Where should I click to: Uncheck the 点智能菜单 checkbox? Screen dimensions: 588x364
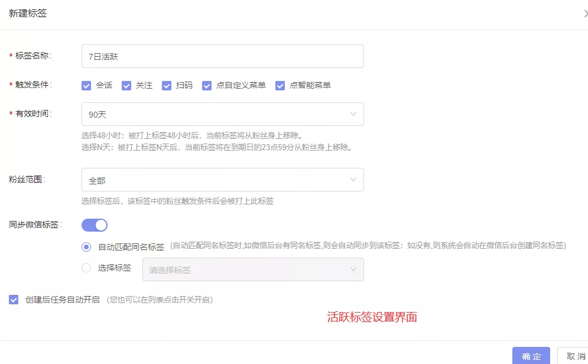pyautogui.click(x=280, y=86)
